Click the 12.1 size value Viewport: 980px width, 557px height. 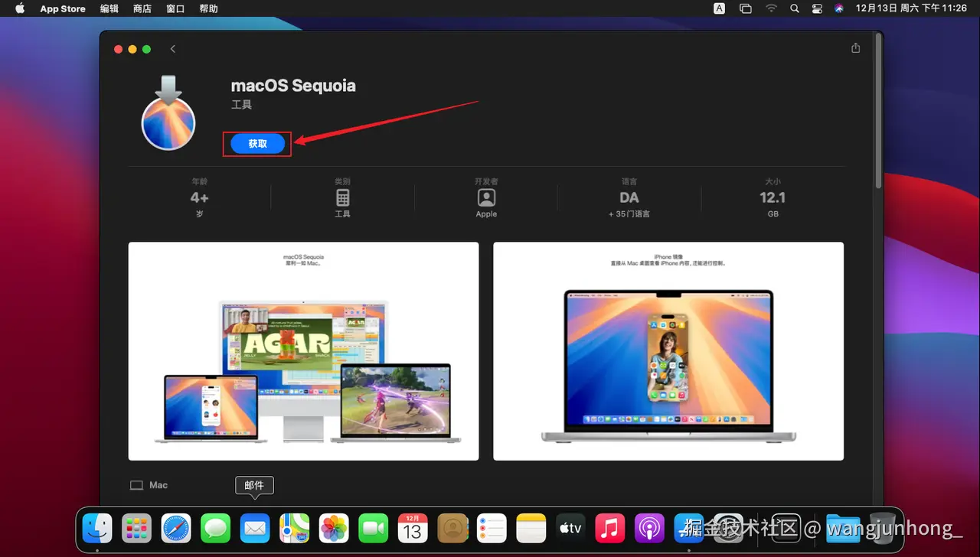coord(773,197)
